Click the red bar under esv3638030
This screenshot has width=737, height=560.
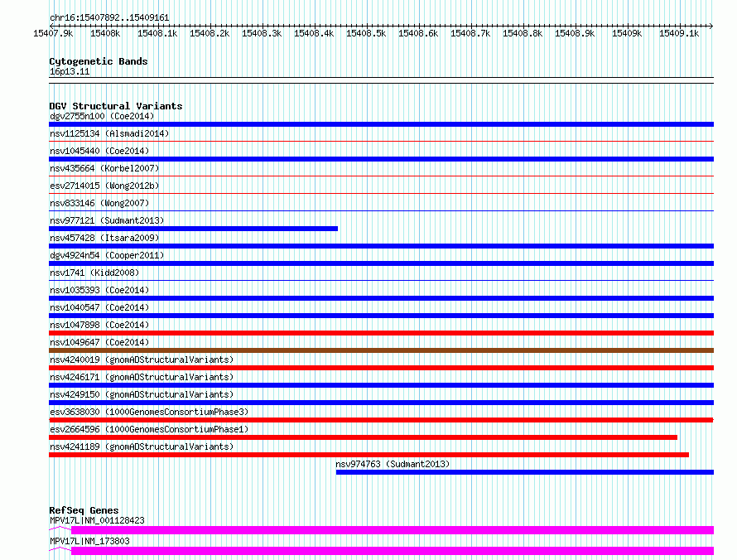[x=381, y=420]
